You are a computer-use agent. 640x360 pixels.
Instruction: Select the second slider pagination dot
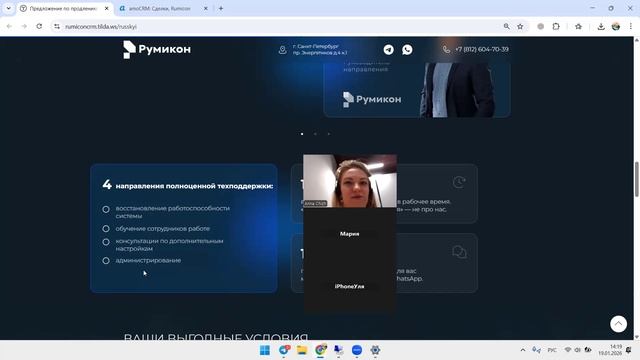coord(315,134)
